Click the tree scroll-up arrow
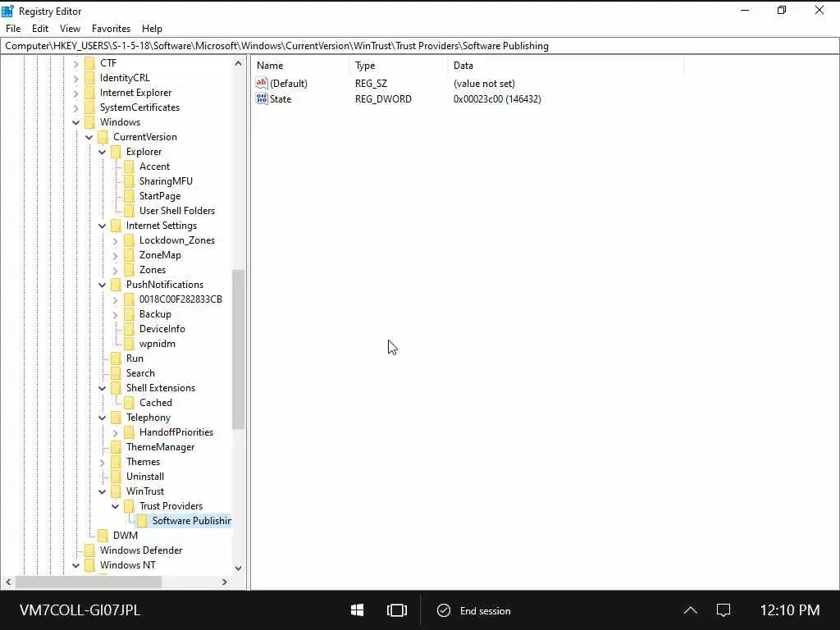The width and height of the screenshot is (840, 630). point(239,63)
